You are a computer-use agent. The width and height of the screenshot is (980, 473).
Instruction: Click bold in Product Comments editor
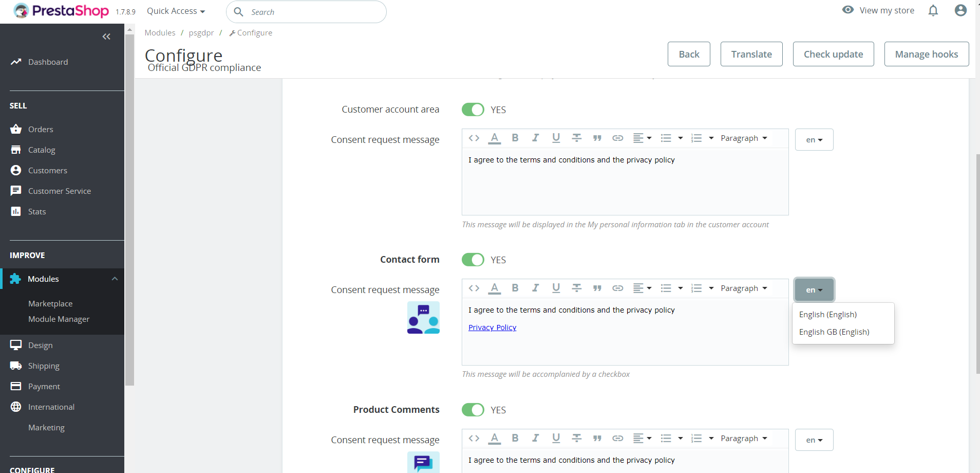pos(515,438)
